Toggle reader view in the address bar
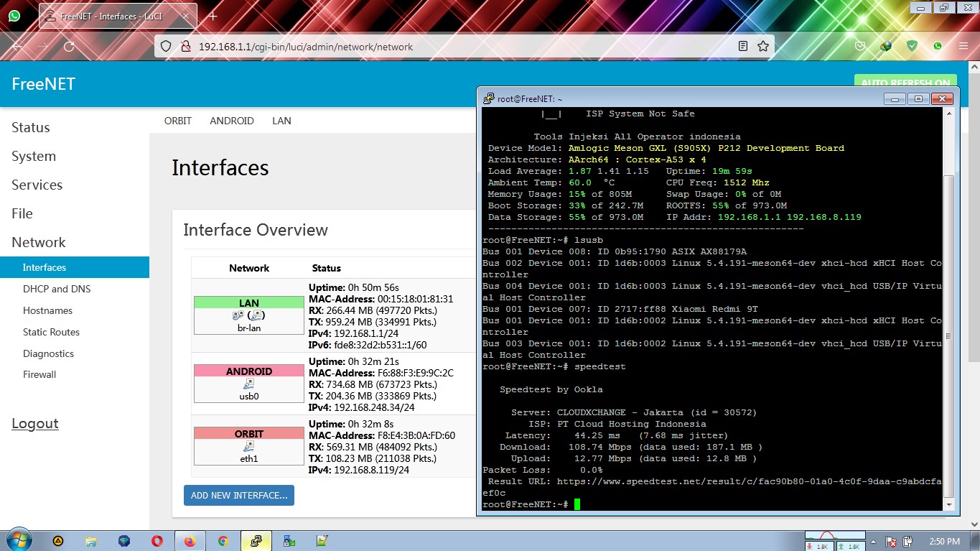The height and width of the screenshot is (551, 980). coord(743,46)
